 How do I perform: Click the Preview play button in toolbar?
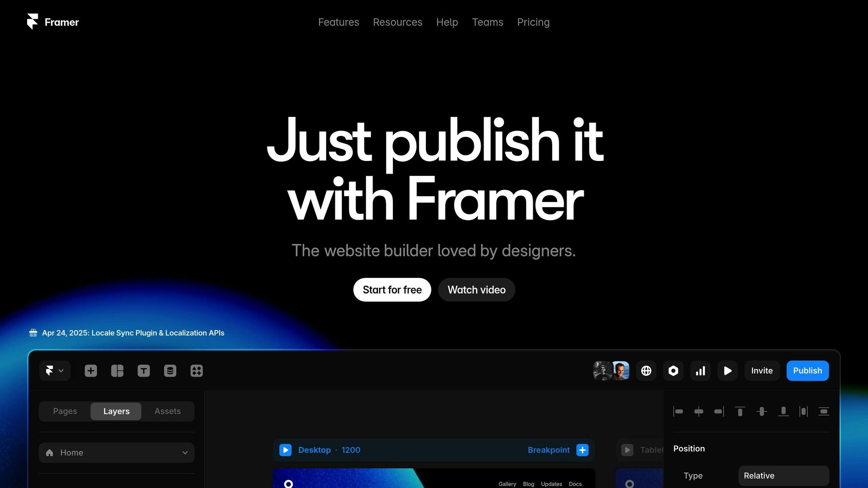pos(728,371)
